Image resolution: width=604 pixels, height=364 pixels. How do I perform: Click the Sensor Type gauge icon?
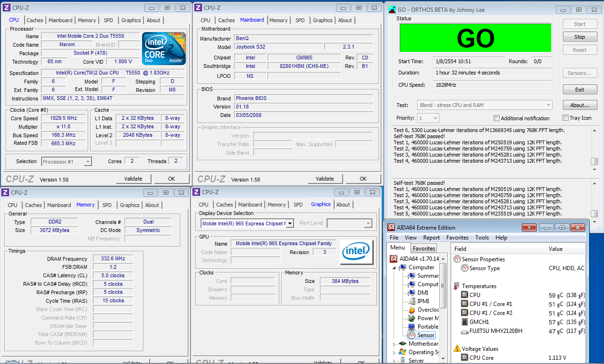pos(465,268)
